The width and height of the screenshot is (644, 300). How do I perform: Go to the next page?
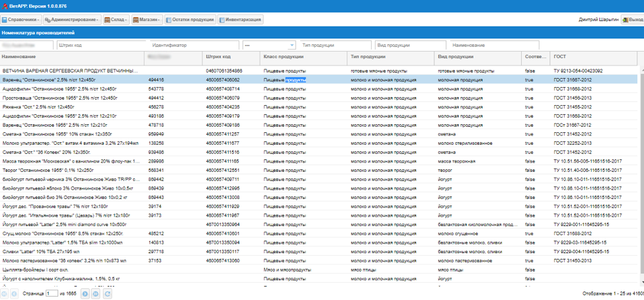coord(85,293)
